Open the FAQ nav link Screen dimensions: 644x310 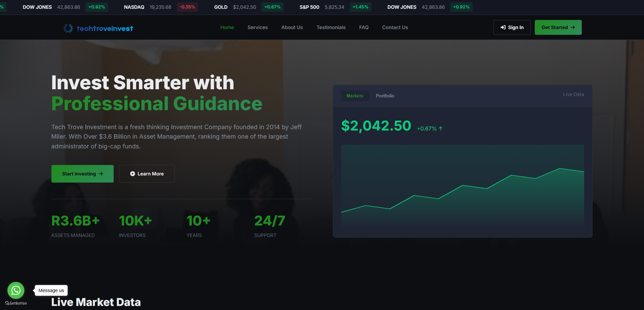(364, 27)
